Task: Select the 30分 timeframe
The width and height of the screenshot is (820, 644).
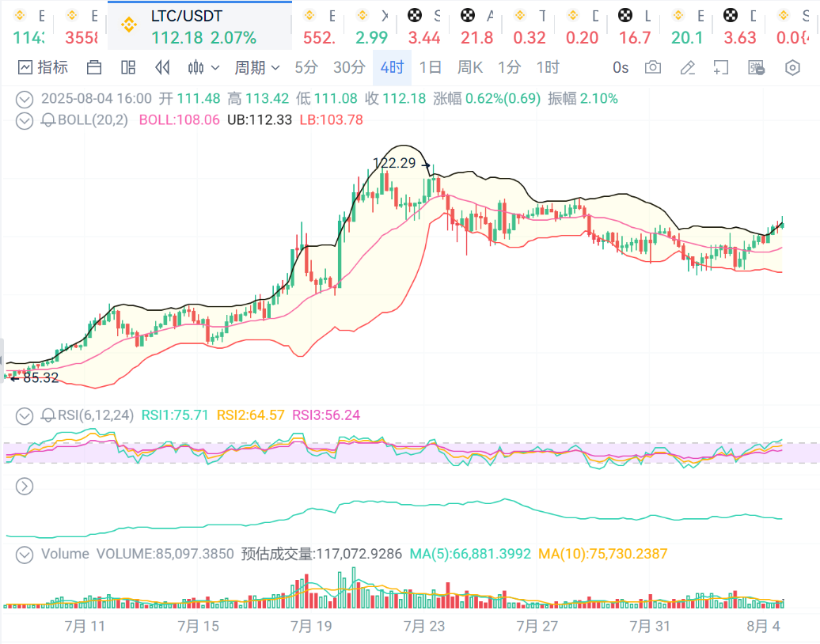Action: tap(349, 67)
